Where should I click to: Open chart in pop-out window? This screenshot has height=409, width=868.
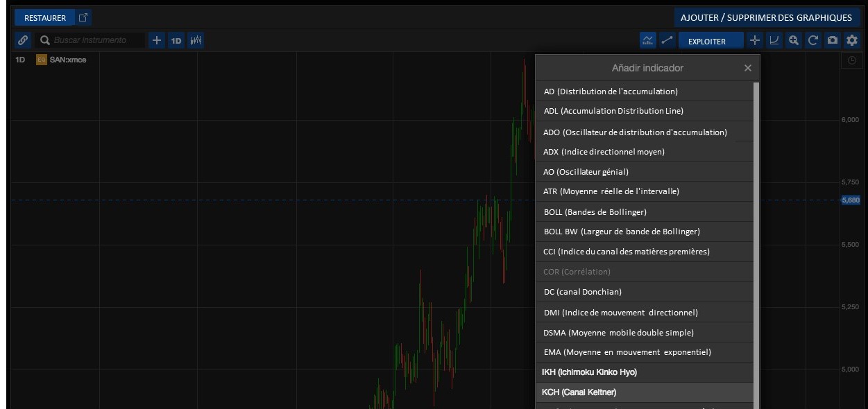83,17
